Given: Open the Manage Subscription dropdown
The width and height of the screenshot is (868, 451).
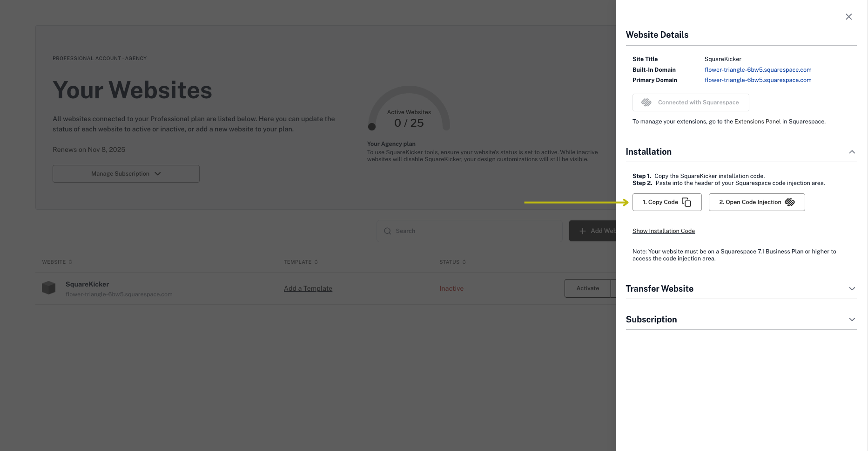Looking at the screenshot, I should point(126,174).
